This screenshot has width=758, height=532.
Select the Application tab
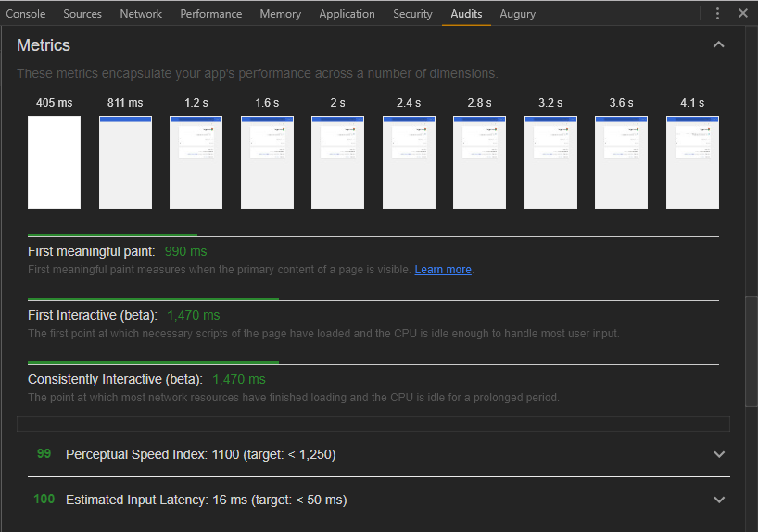pos(347,14)
